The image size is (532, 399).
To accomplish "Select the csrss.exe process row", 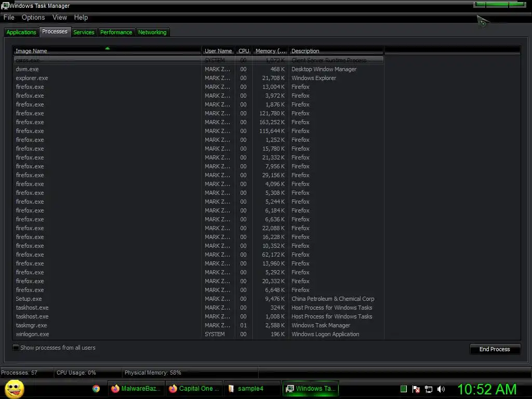I will 199,60.
